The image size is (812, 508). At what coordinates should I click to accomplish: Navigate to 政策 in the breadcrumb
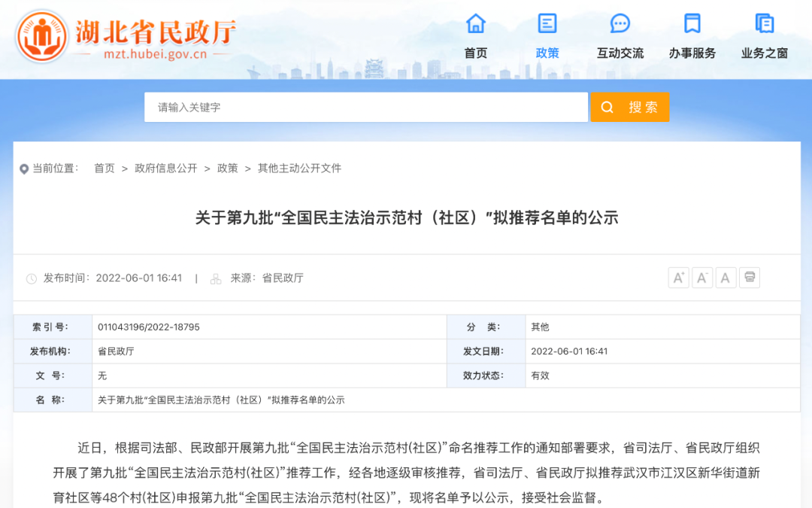pos(228,169)
